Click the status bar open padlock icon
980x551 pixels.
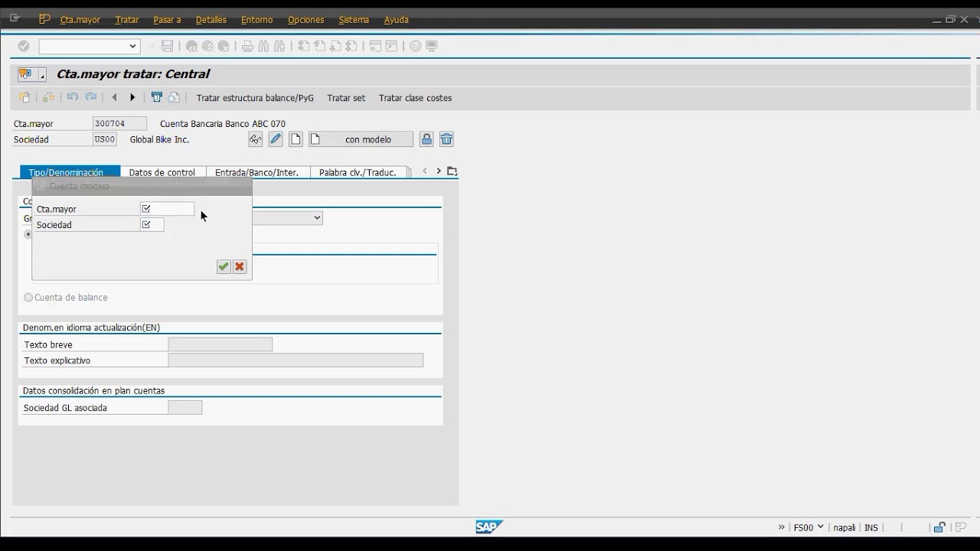point(939,527)
